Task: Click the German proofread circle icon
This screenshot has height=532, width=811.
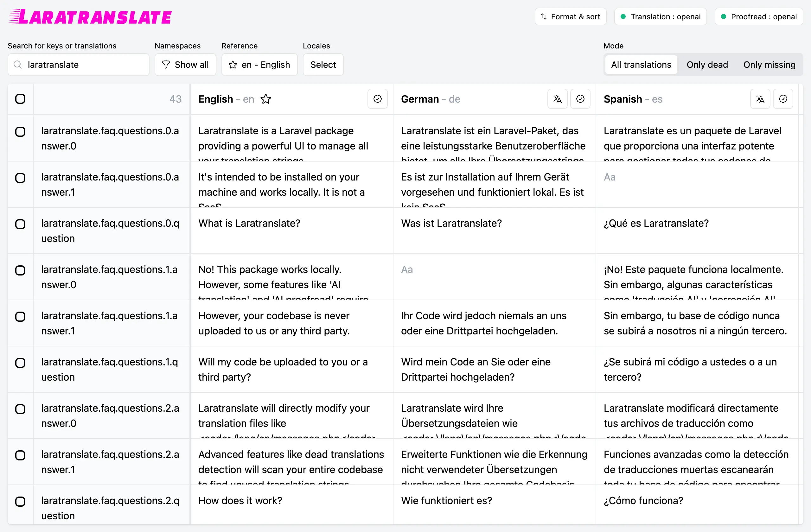Action: 580,98
